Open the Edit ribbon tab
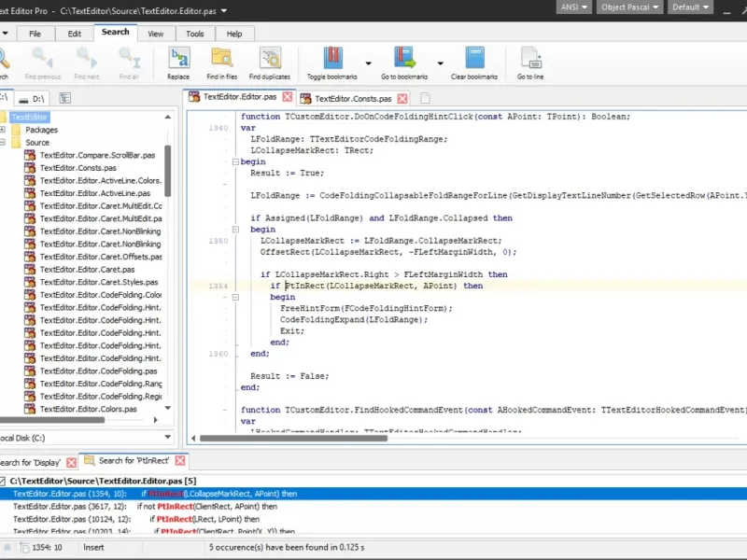The image size is (747, 560). tap(75, 34)
